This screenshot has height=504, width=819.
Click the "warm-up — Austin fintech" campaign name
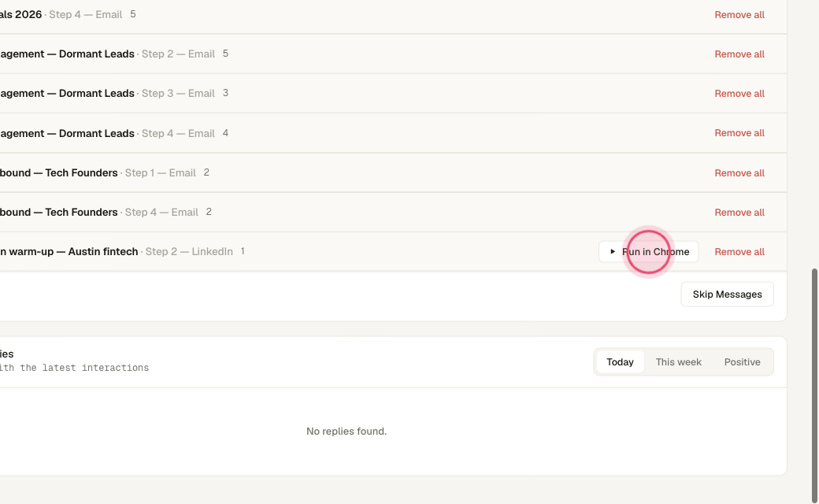(74, 252)
